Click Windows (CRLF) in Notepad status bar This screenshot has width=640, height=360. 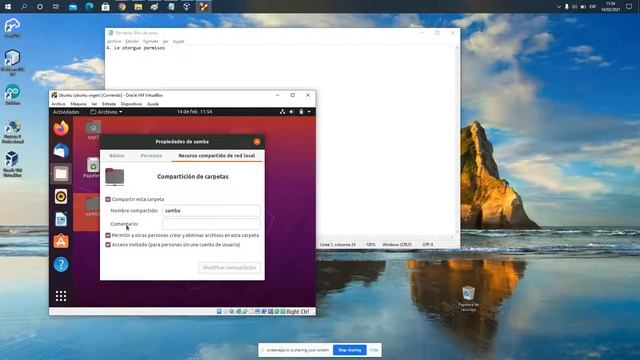click(x=397, y=244)
